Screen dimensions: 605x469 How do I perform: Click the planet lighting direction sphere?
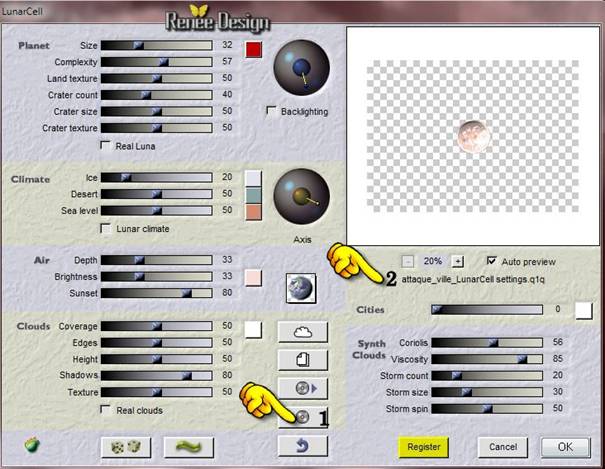[302, 67]
